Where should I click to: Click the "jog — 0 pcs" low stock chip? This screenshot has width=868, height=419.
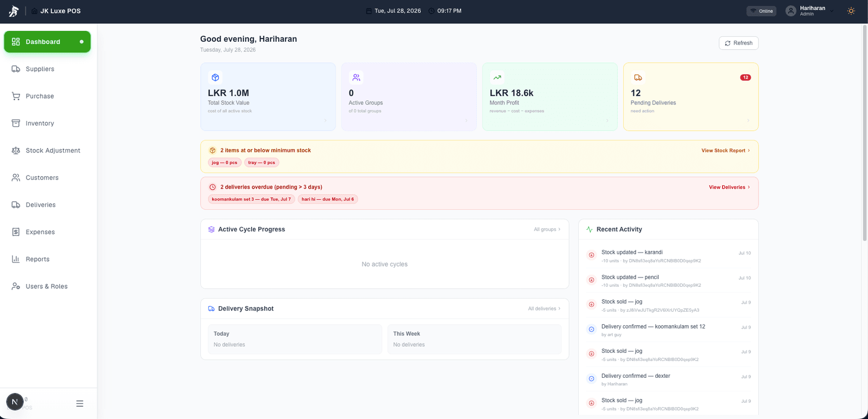(x=225, y=163)
